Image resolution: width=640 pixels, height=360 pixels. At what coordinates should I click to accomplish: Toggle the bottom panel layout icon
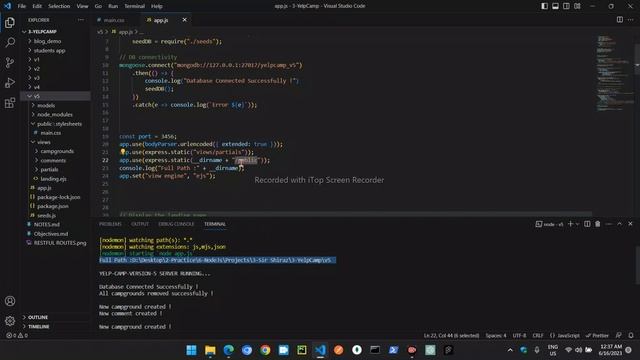[x=556, y=6]
